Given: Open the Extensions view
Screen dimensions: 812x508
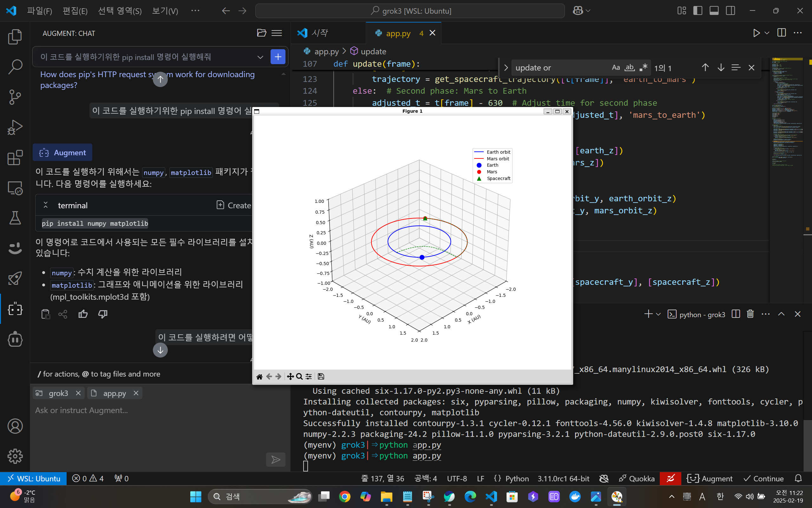Looking at the screenshot, I should pyautogui.click(x=15, y=157).
